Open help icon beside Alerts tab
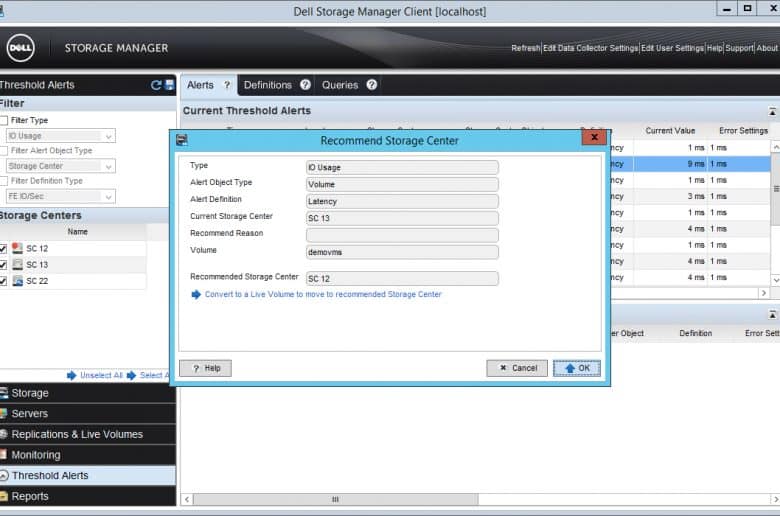 (x=227, y=85)
